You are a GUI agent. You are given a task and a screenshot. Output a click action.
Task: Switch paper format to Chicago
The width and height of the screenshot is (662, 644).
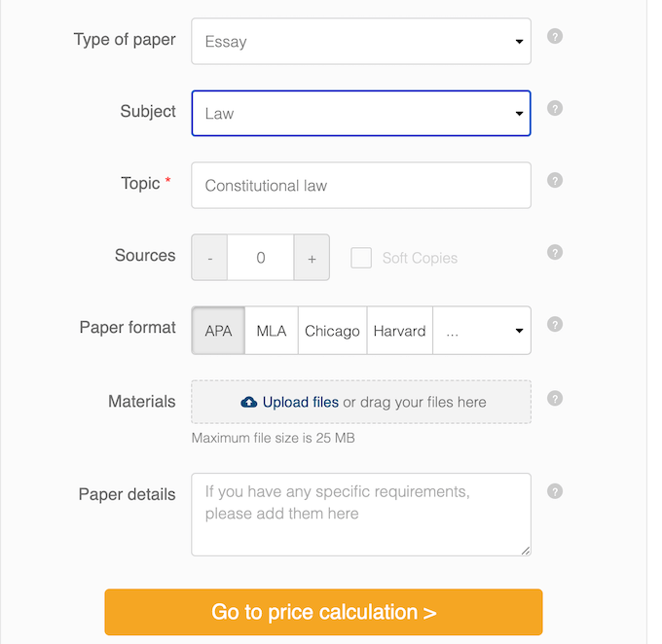(x=332, y=331)
